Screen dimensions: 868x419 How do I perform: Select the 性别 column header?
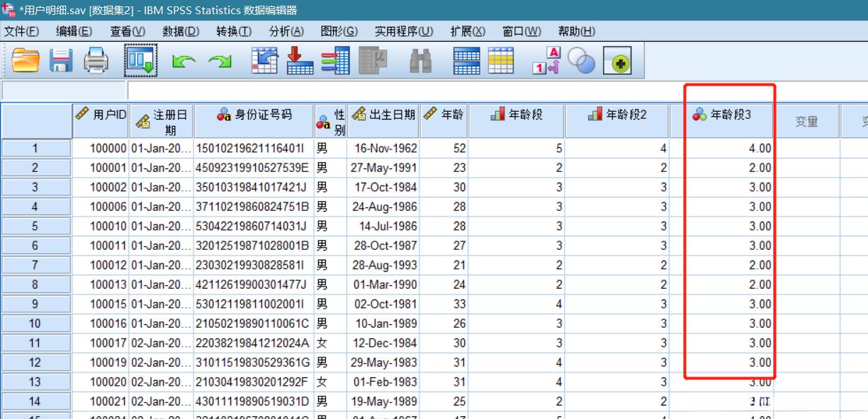330,121
